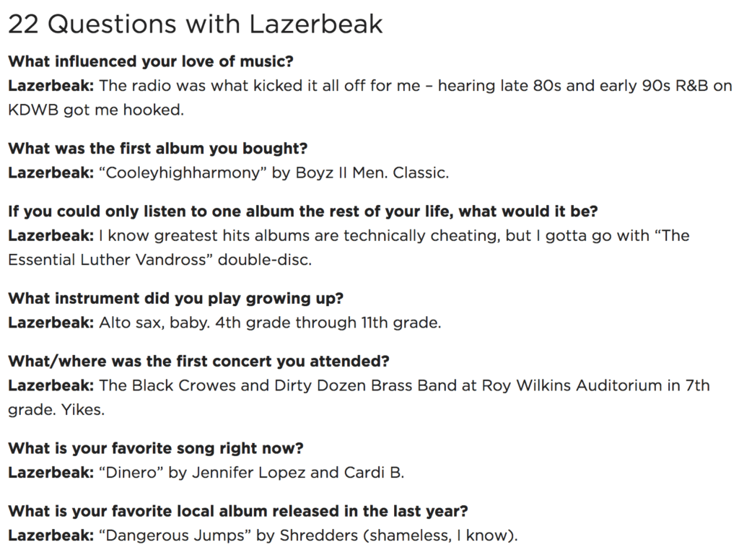Click the question 'What influenced your love of music?'

click(151, 61)
